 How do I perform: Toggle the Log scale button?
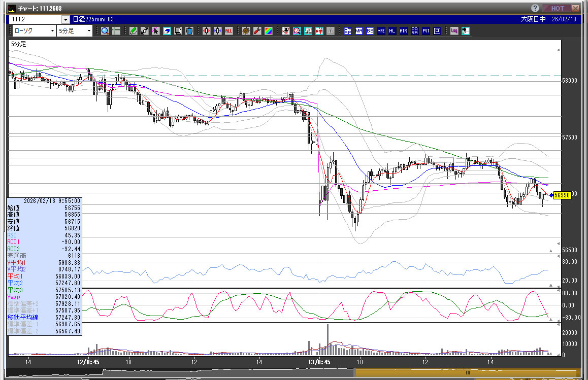click(x=454, y=31)
